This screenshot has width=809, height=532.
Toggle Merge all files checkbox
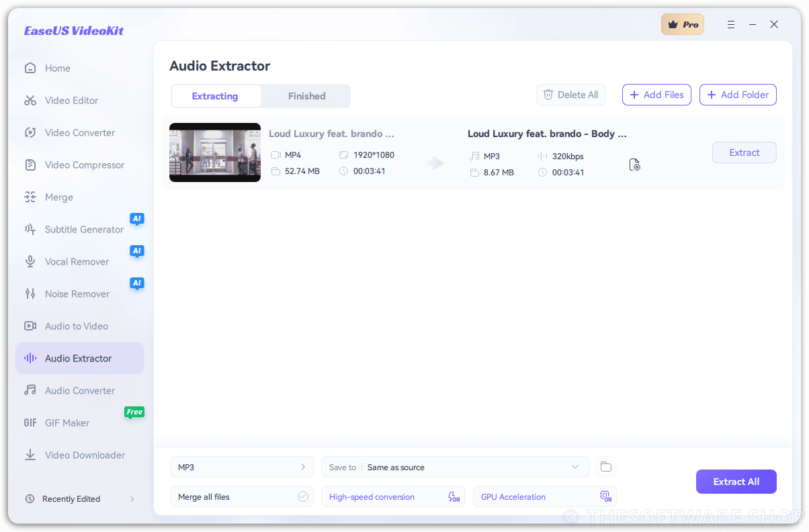[303, 496]
